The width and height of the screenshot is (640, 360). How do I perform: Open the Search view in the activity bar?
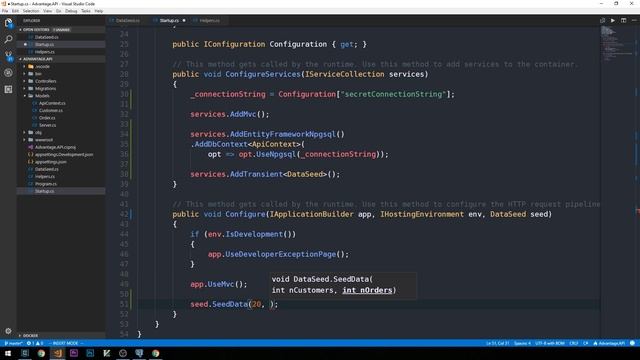click(x=8, y=40)
